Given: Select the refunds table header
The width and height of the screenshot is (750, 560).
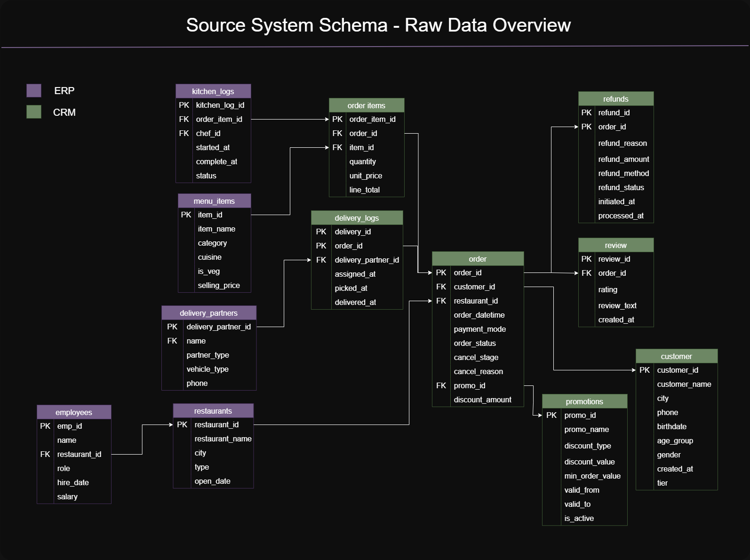Looking at the screenshot, I should [616, 99].
